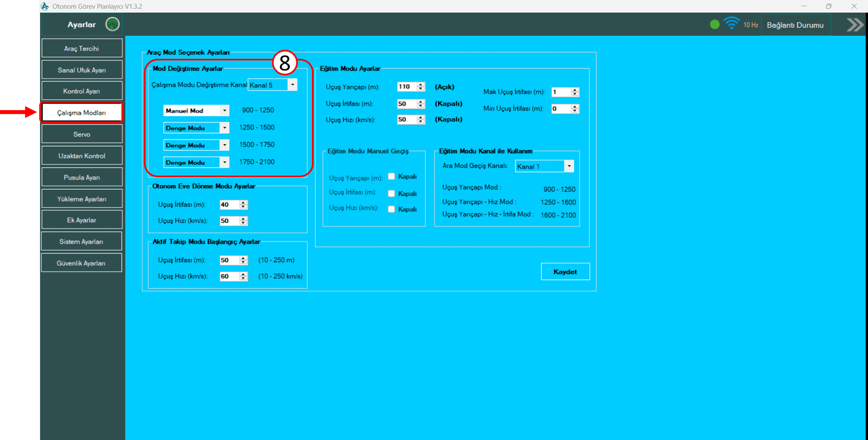This screenshot has width=868, height=440.
Task: Click the Wi-Fi signal icon
Action: (x=731, y=23)
